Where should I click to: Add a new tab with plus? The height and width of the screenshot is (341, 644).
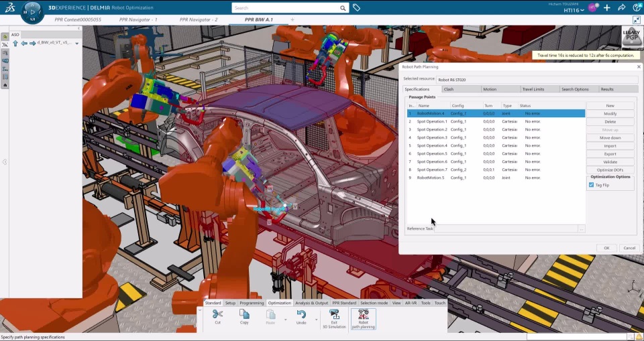click(292, 19)
